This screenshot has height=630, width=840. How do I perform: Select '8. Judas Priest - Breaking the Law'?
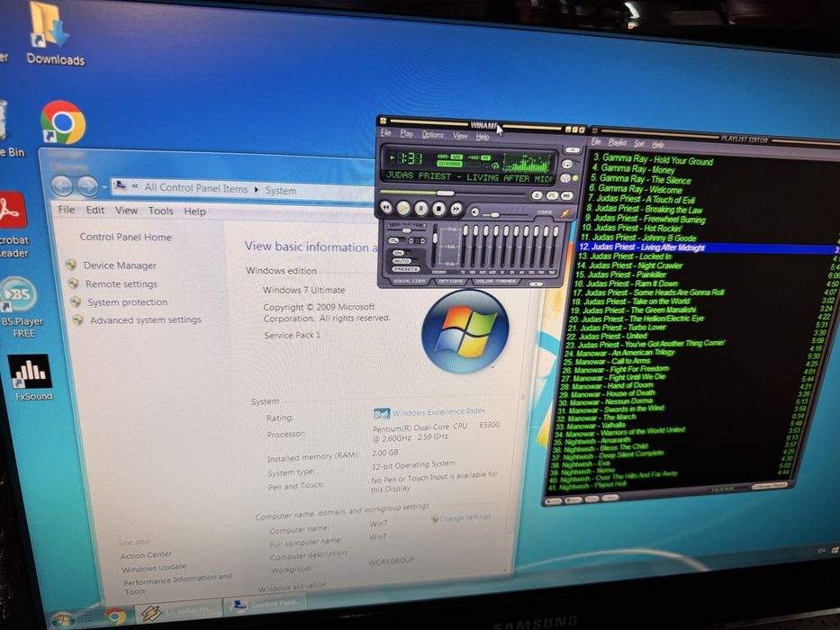pyautogui.click(x=644, y=209)
